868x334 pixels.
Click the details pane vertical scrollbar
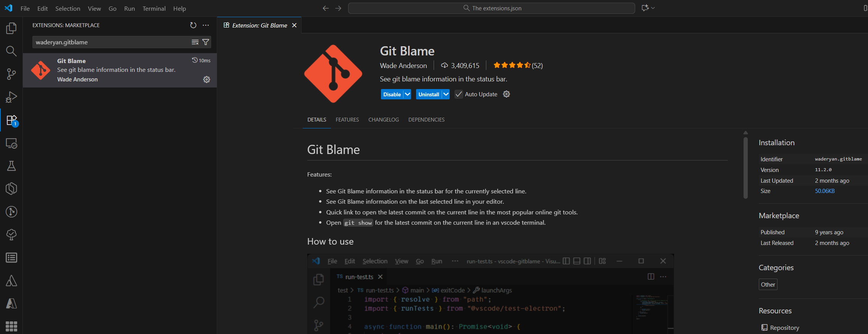pos(745,167)
